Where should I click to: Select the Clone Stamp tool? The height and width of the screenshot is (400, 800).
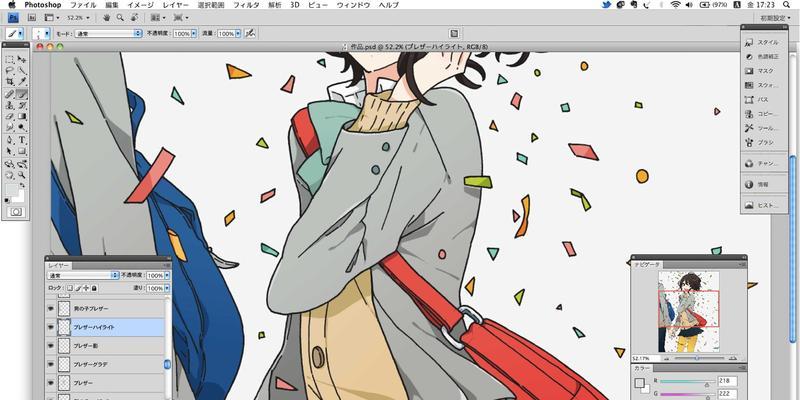9,105
